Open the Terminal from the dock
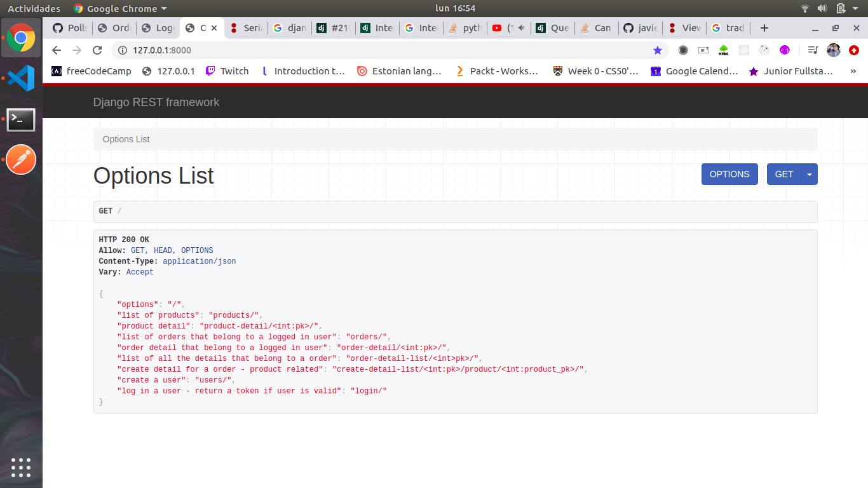The width and height of the screenshot is (868, 488). pyautogui.click(x=21, y=119)
